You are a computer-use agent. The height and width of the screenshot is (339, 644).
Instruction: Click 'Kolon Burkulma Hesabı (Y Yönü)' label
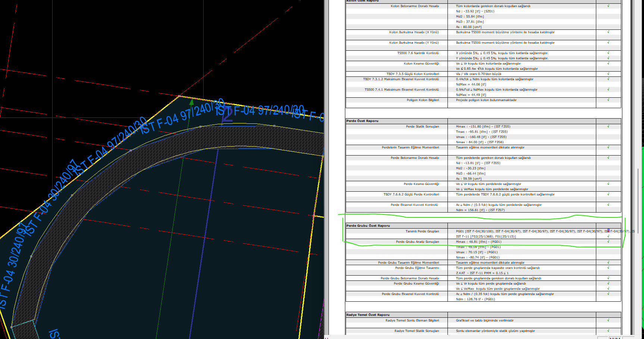click(x=414, y=43)
